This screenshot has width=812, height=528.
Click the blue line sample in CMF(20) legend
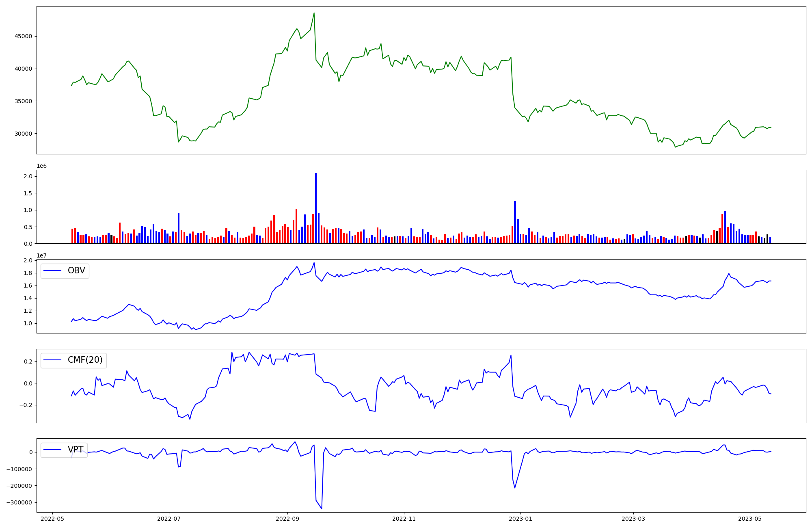(x=52, y=360)
